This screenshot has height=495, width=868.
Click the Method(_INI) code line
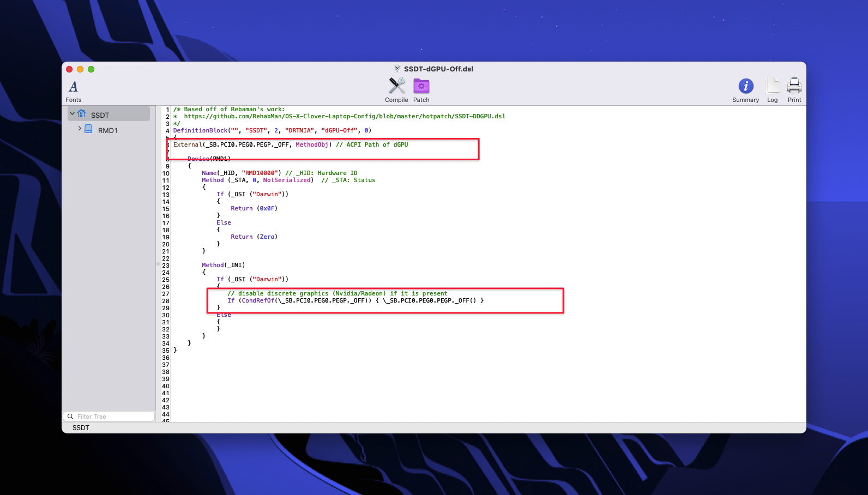pos(223,265)
